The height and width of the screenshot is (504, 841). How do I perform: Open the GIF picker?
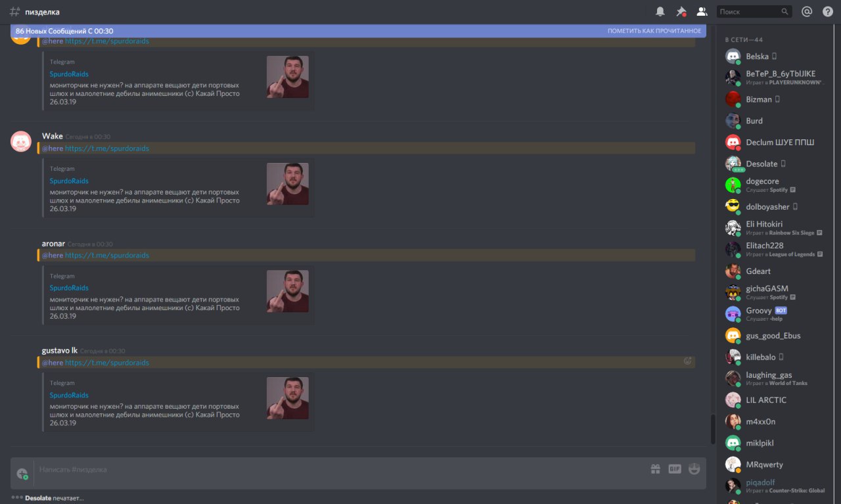pos(675,469)
